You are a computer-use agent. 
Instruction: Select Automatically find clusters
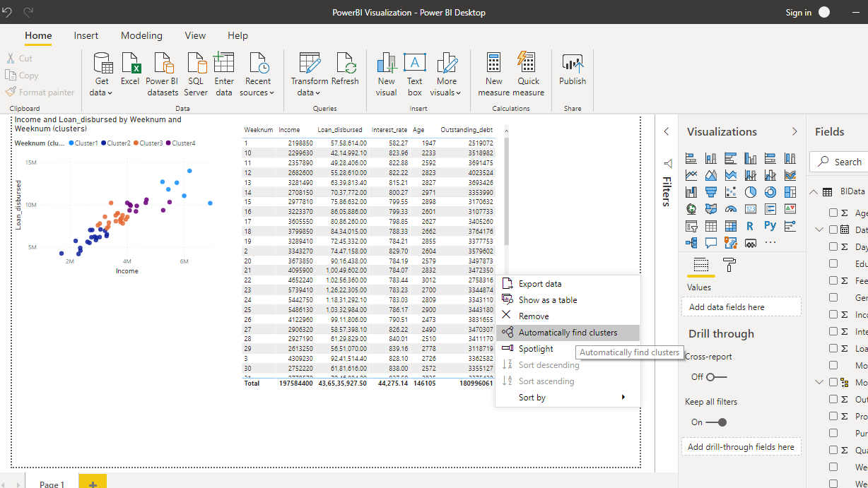coord(568,333)
